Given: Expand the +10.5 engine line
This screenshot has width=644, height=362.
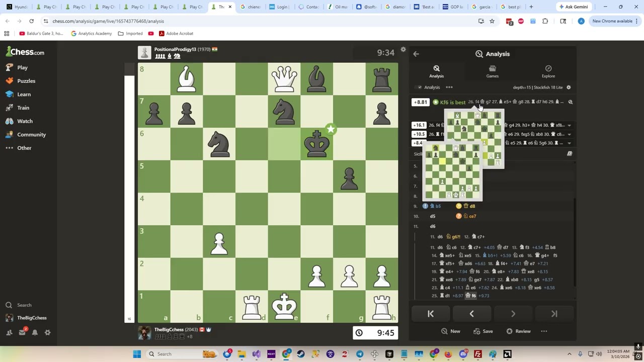Looking at the screenshot, I should (x=570, y=134).
